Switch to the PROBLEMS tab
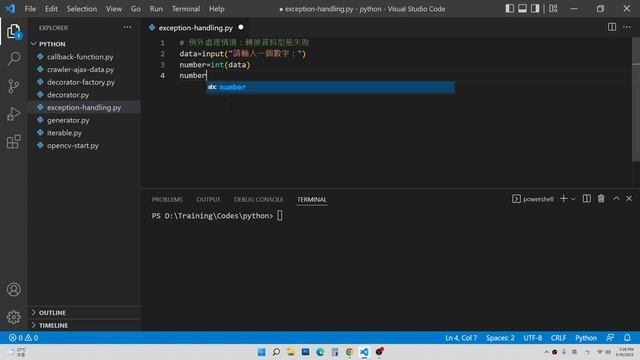Image resolution: width=640 pixels, height=360 pixels. [x=167, y=200]
